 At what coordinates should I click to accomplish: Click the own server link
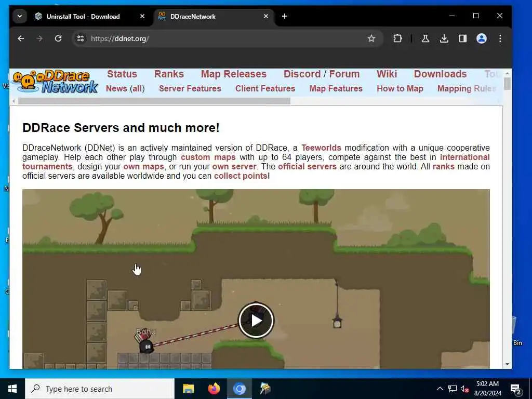pyautogui.click(x=234, y=167)
